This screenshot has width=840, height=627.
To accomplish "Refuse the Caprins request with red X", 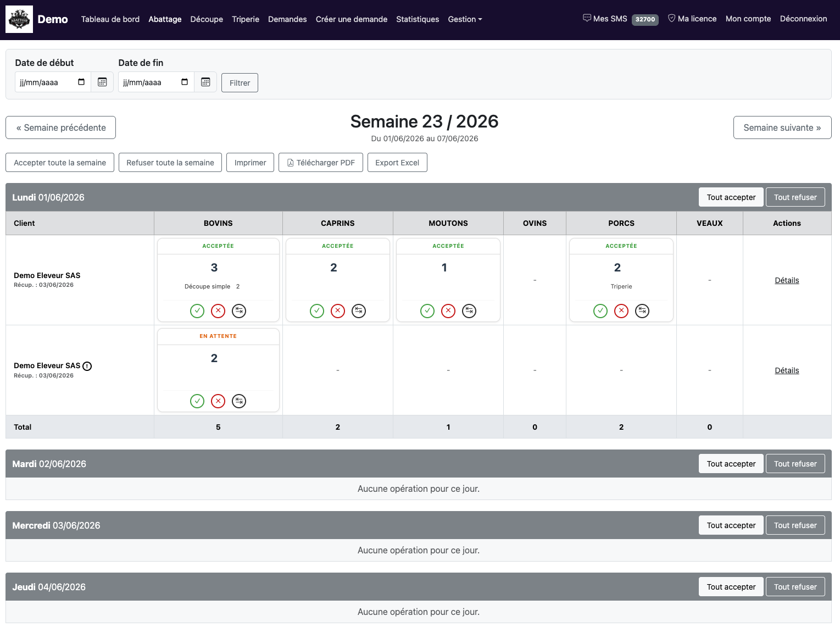I will (x=338, y=311).
